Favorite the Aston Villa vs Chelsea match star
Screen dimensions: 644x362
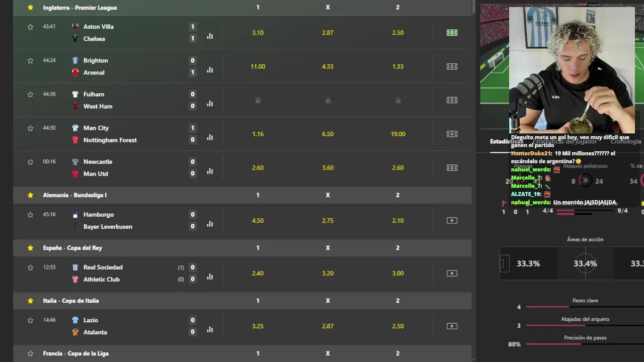(30, 27)
